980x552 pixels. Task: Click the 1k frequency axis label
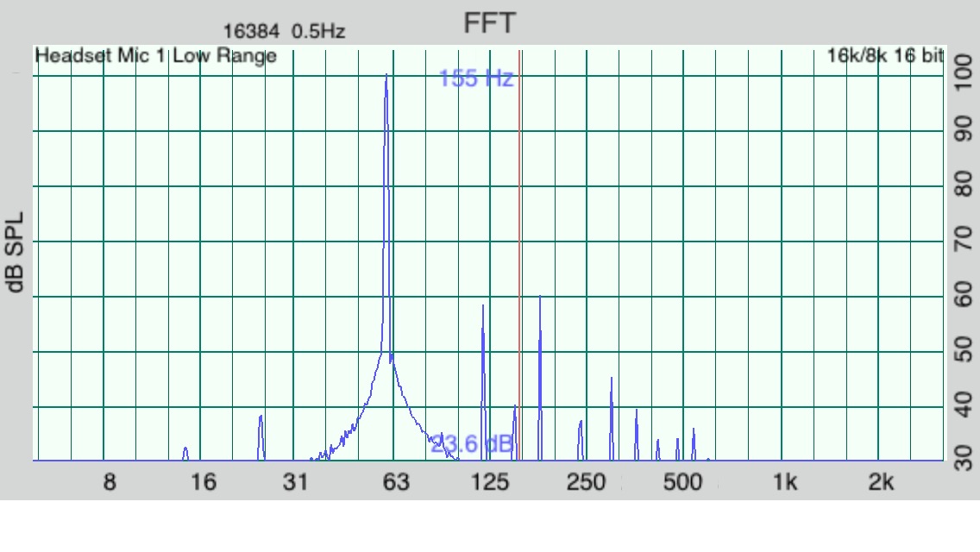785,482
